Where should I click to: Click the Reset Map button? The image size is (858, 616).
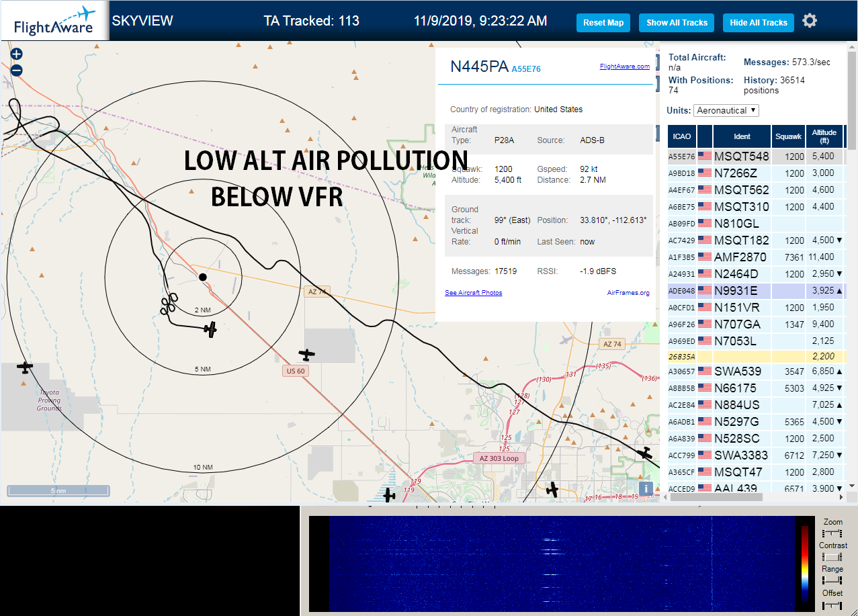click(603, 23)
